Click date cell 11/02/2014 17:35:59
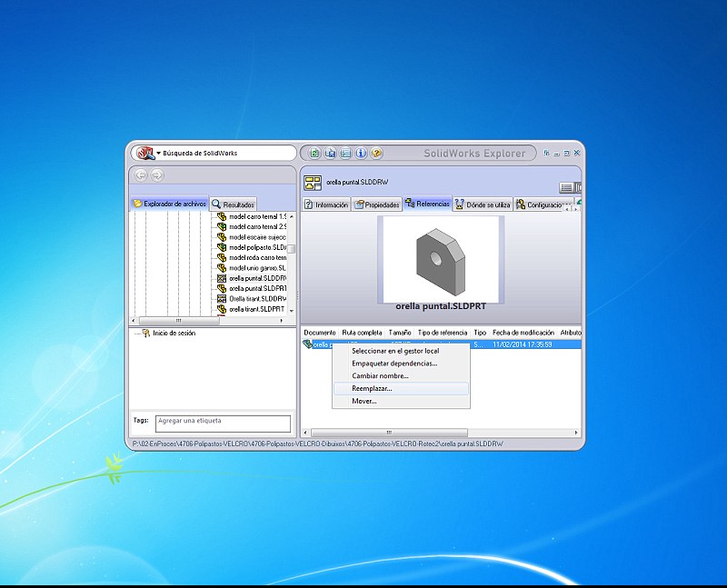 pos(523,344)
